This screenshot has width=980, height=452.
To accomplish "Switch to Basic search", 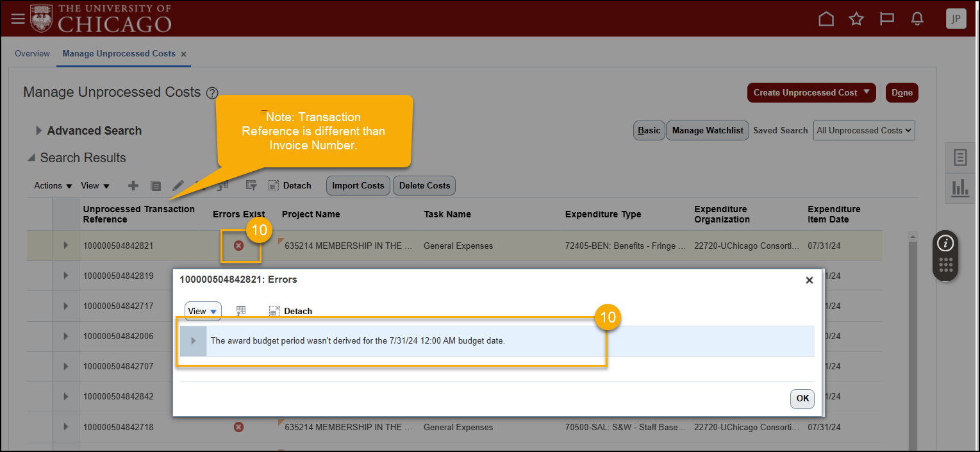I will click(x=649, y=130).
